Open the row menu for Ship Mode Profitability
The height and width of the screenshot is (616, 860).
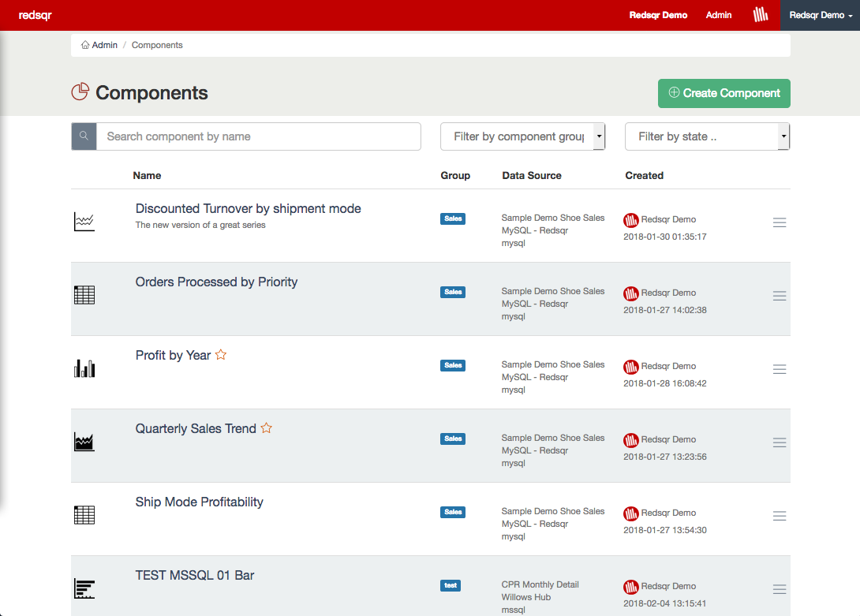(x=780, y=516)
